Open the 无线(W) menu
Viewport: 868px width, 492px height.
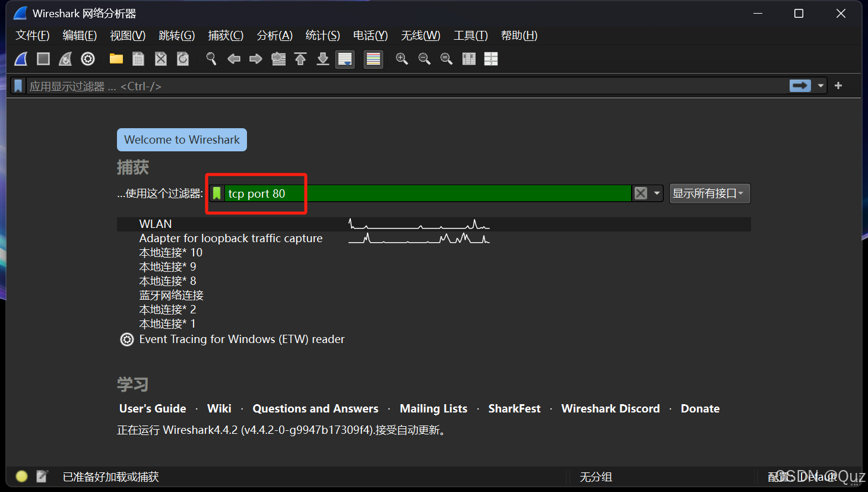(x=421, y=36)
